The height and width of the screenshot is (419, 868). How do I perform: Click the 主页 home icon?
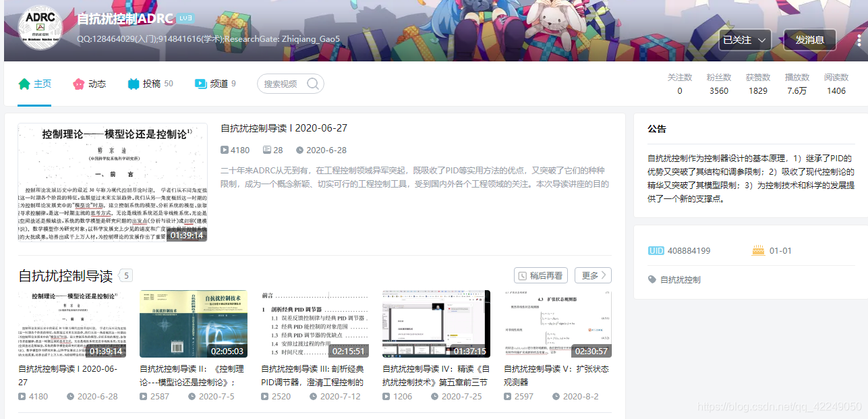pyautogui.click(x=24, y=84)
